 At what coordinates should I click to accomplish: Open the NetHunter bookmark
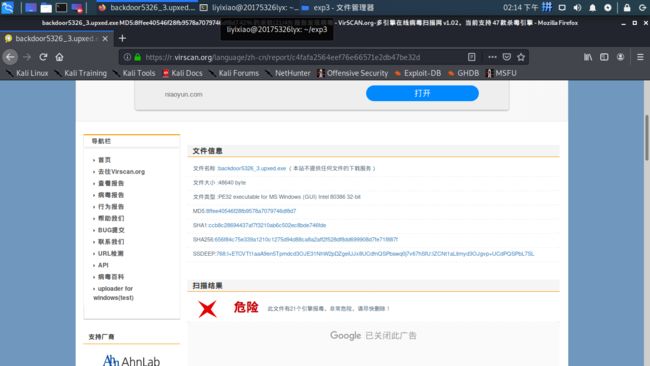point(288,73)
